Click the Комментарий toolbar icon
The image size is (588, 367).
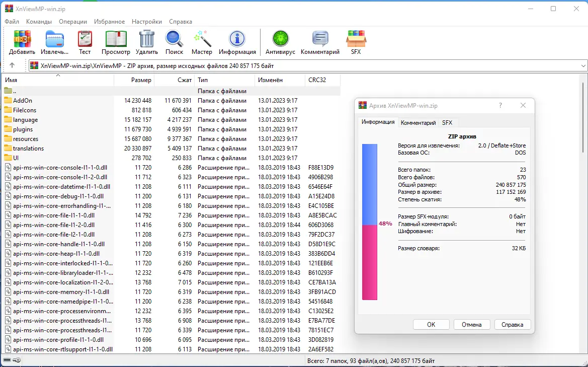point(320,39)
